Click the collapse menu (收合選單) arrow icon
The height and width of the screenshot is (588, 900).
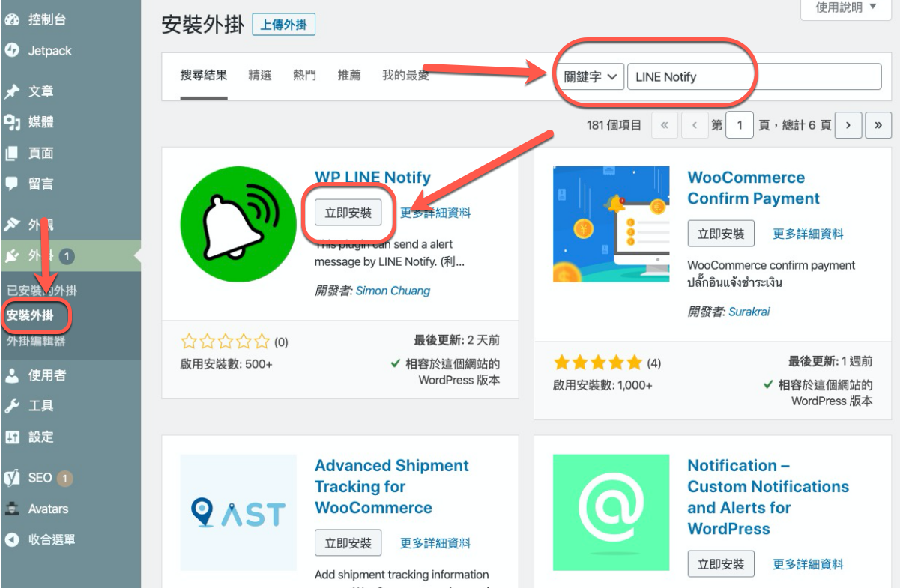pos(12,539)
